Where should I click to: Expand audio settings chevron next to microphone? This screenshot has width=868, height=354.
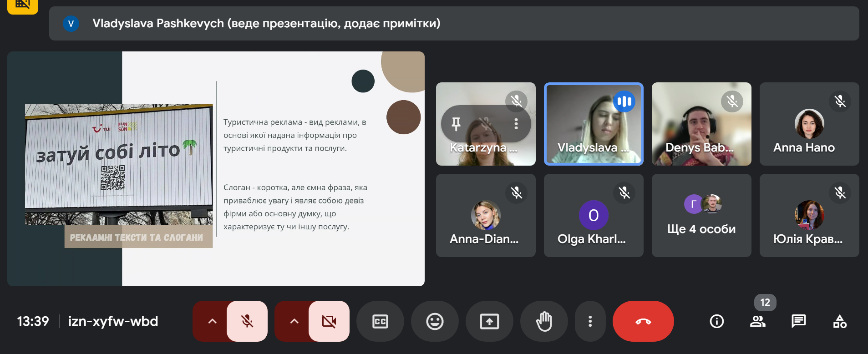[x=212, y=321]
